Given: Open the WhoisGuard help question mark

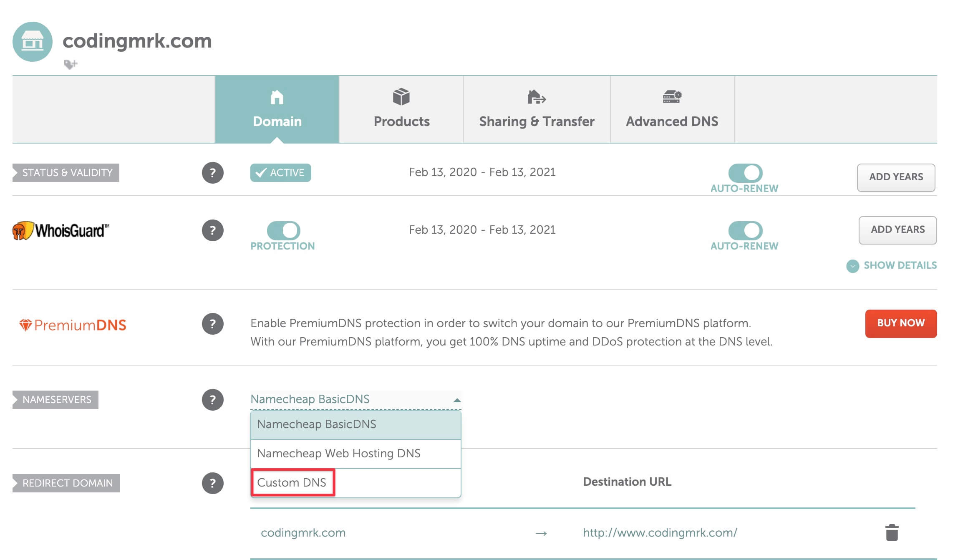Looking at the screenshot, I should point(213,230).
